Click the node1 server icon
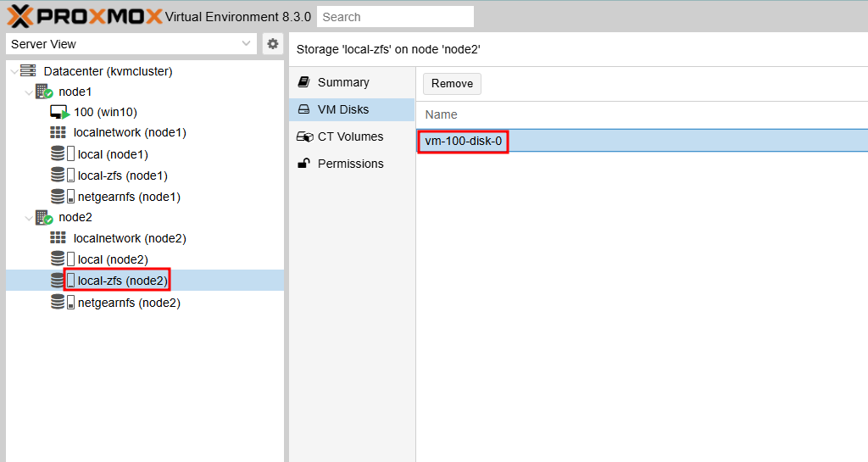The height and width of the screenshot is (462, 868). [44, 92]
